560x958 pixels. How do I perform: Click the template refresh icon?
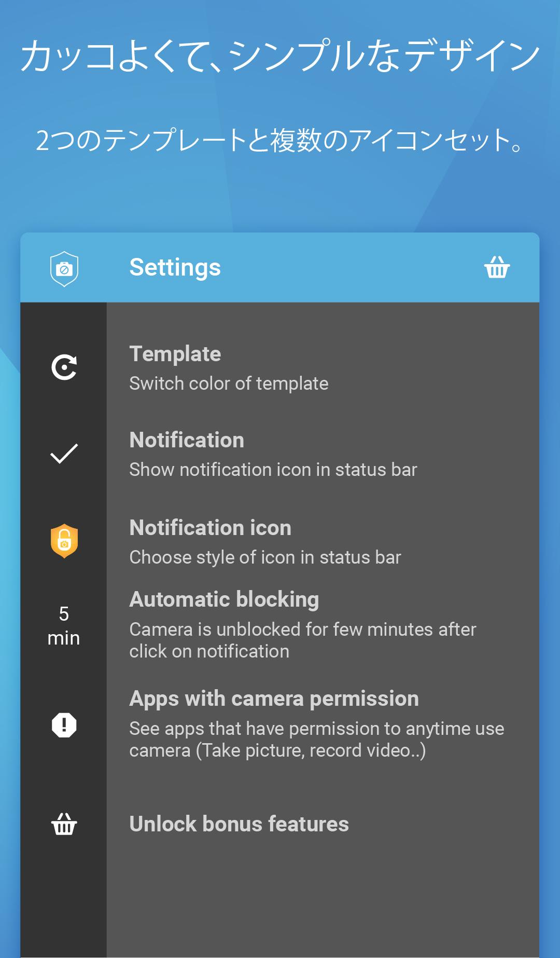64,367
